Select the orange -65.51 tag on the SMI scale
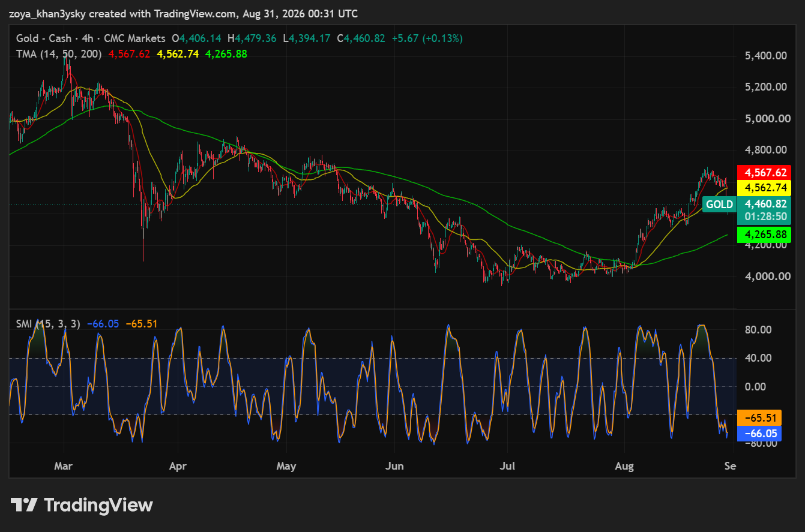 click(x=759, y=418)
